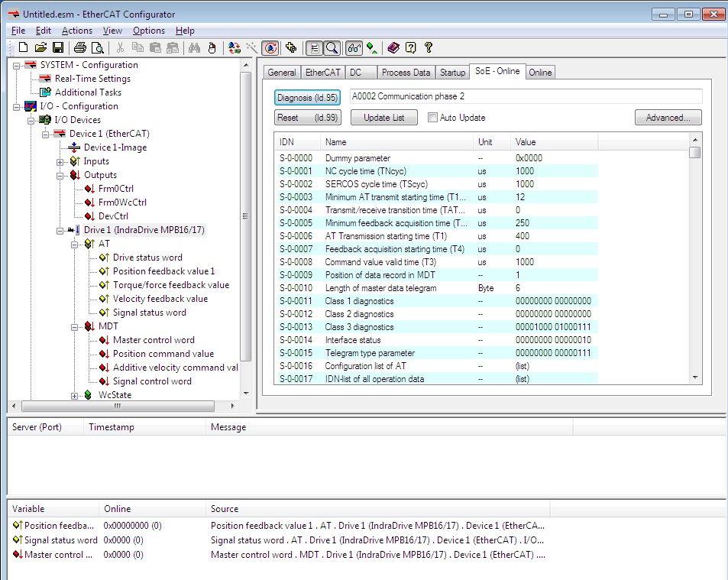This screenshot has width=728, height=580.
Task: Switch to the Process Data tab
Action: [x=406, y=73]
